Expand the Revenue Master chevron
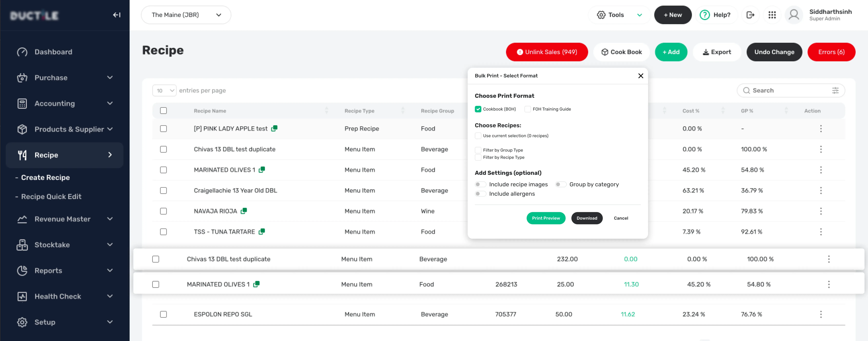This screenshot has height=341, width=868. (x=110, y=219)
